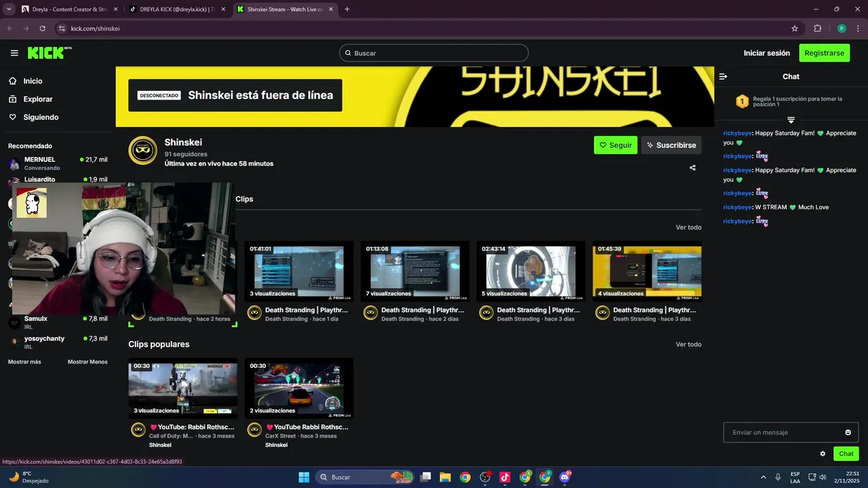Open the hamburger sidebar menu
868x488 pixels.
coord(14,53)
